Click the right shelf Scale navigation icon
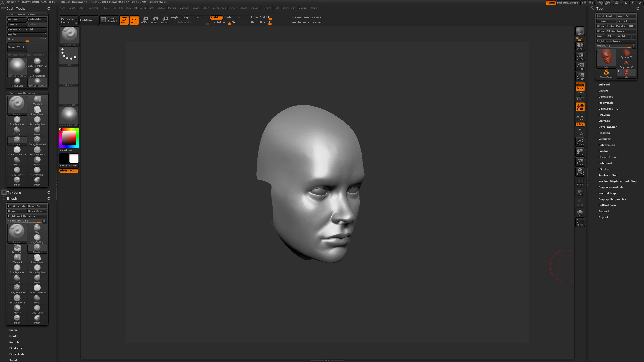 [x=580, y=162]
